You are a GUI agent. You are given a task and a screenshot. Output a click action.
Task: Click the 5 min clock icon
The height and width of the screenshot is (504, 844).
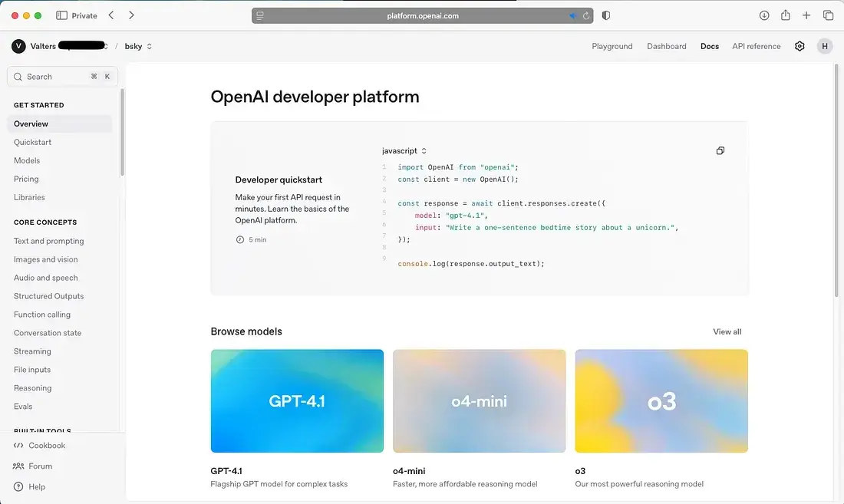[240, 240]
